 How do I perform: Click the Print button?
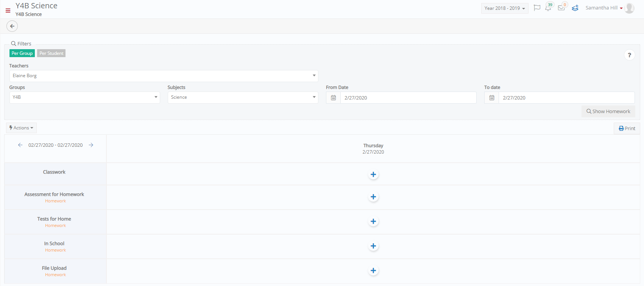point(627,128)
